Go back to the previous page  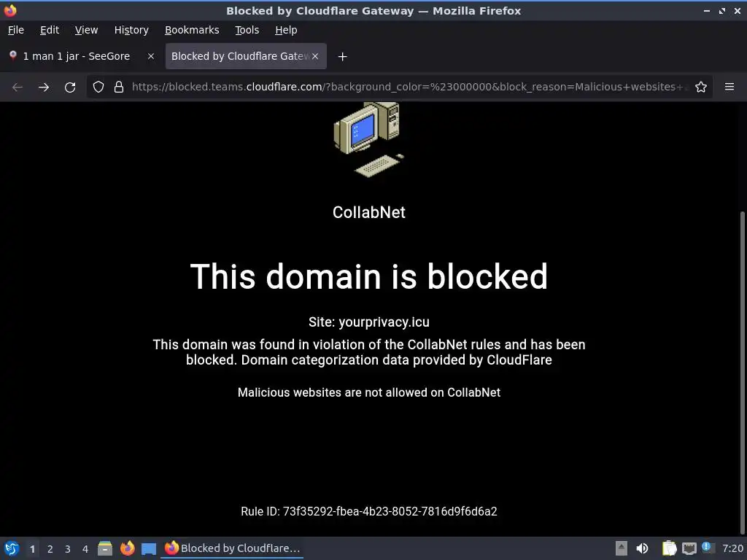coord(18,87)
